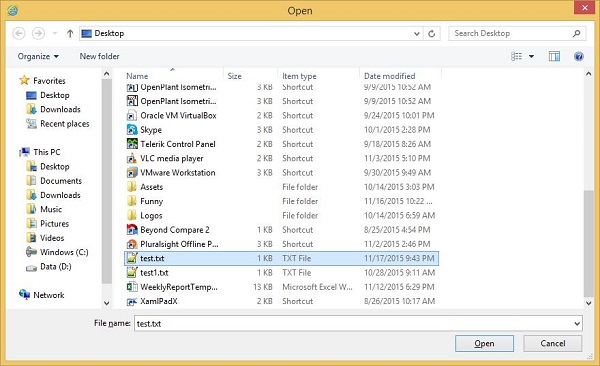Open Documents under This PC
This screenshot has height=366, width=600.
[x=54, y=181]
